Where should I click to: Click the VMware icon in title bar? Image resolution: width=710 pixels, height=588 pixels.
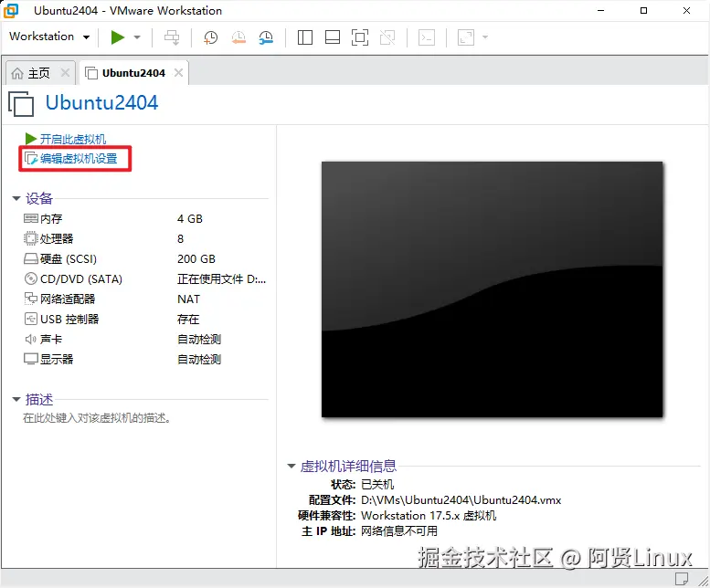click(x=11, y=10)
